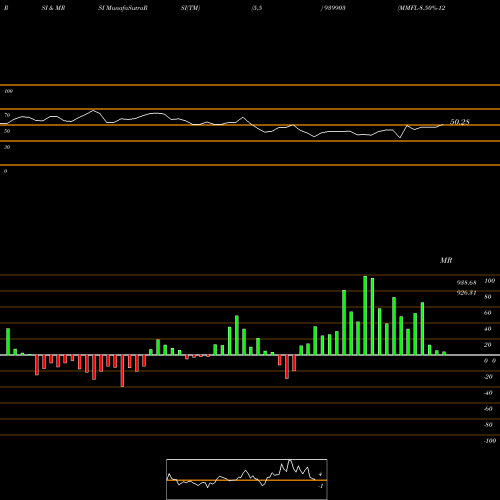
Task: Click the 30 label on RSI axis
Action: tap(7, 147)
